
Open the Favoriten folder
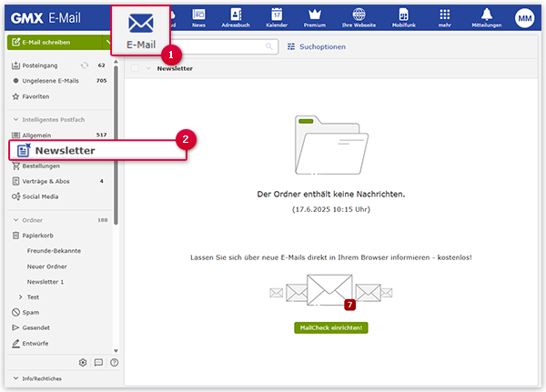[59, 96]
